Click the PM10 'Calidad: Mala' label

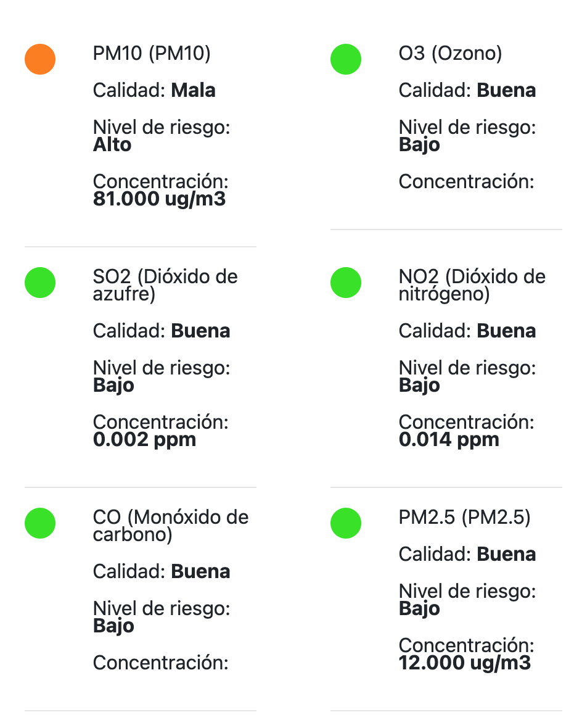click(154, 91)
